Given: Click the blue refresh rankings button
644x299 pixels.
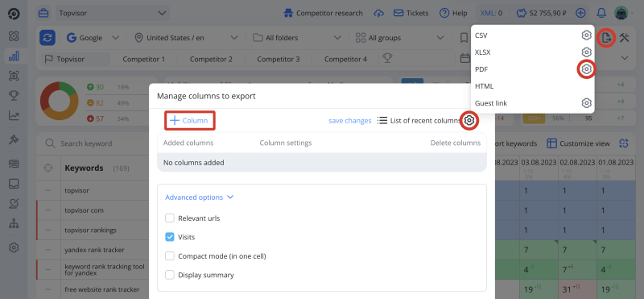Looking at the screenshot, I should click(x=47, y=38).
